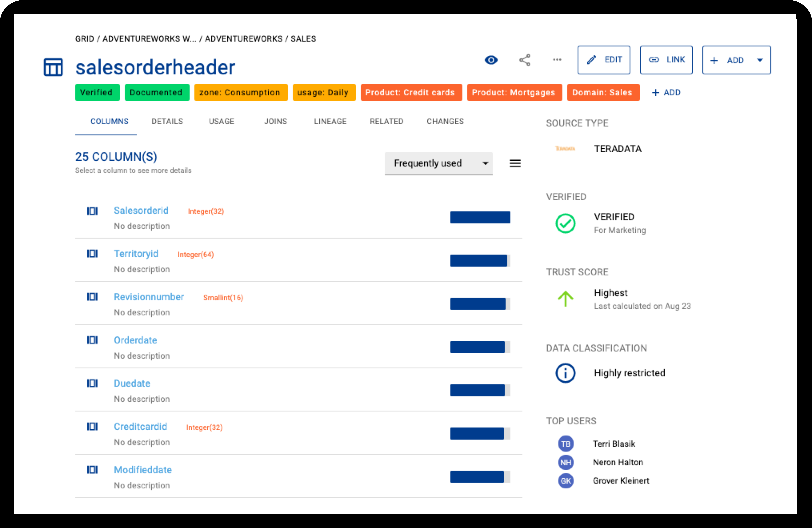812x528 pixels.
Task: Switch to the LINEAGE tab
Action: click(x=330, y=121)
